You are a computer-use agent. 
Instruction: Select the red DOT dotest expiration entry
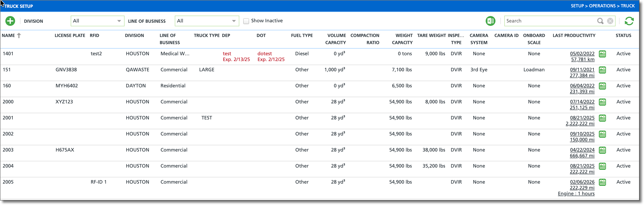coord(271,57)
